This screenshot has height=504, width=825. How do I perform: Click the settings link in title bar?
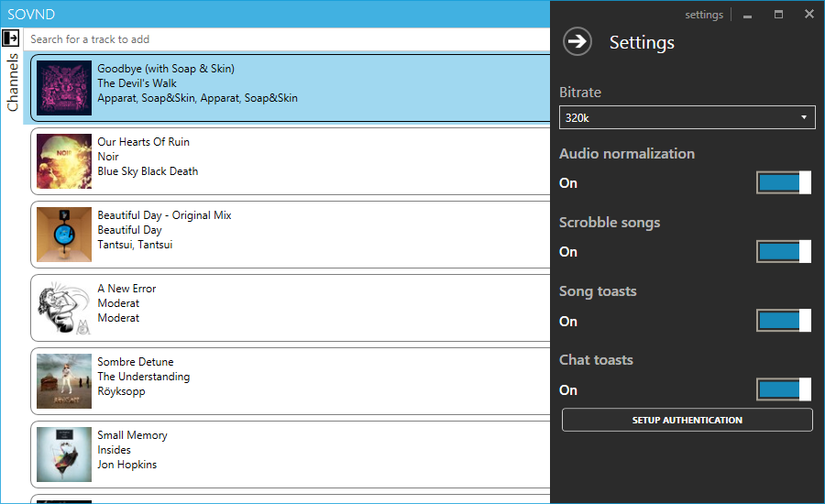coord(704,15)
